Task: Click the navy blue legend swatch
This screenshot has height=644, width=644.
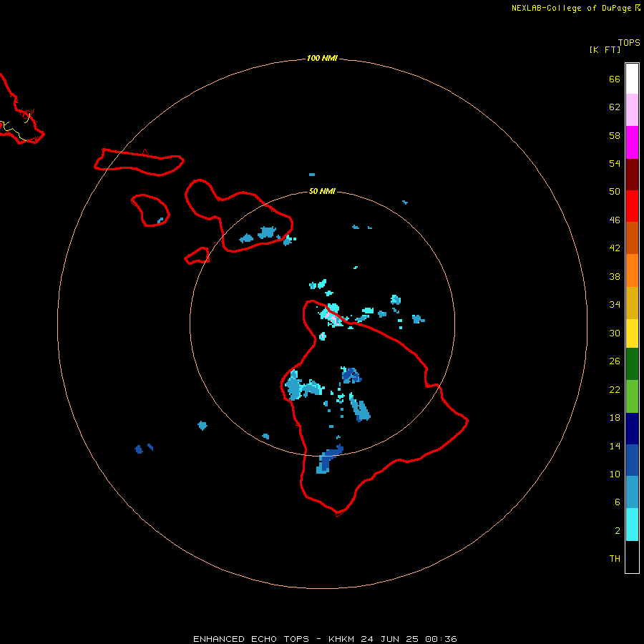Action: coord(632,429)
